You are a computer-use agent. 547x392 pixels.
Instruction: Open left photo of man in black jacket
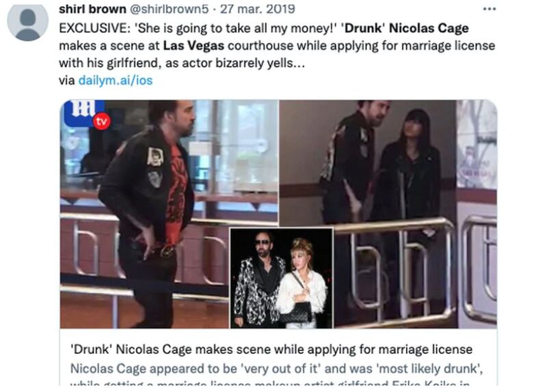[x=169, y=214]
